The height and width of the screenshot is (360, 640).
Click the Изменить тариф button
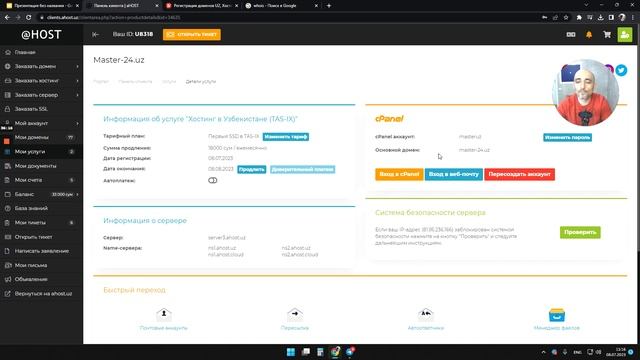(286, 137)
